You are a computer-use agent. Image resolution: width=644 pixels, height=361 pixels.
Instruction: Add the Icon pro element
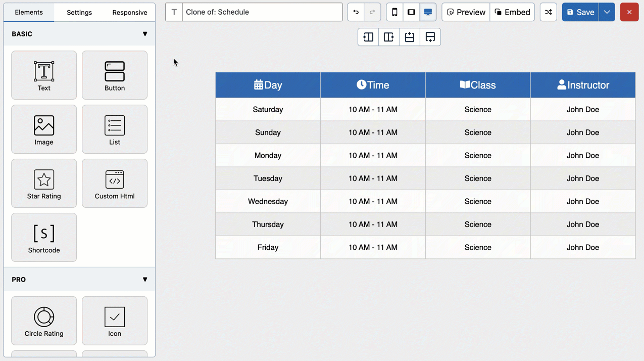(115, 321)
